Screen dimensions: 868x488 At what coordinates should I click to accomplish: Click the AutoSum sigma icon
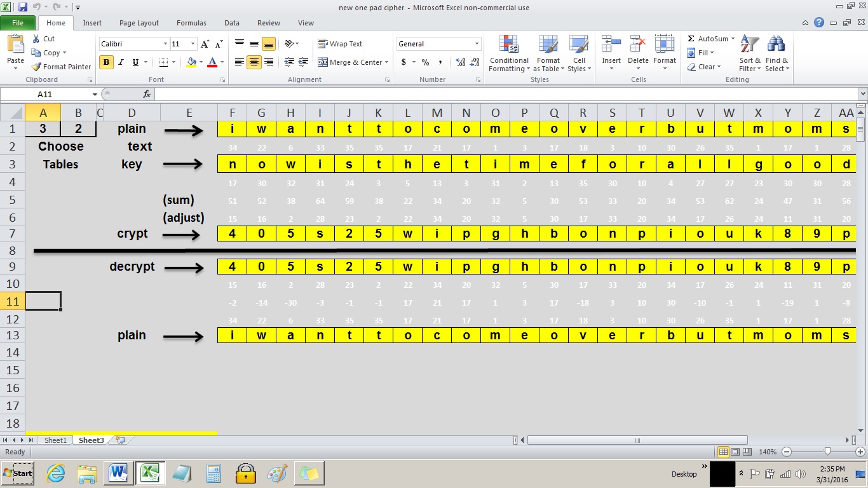[691, 39]
